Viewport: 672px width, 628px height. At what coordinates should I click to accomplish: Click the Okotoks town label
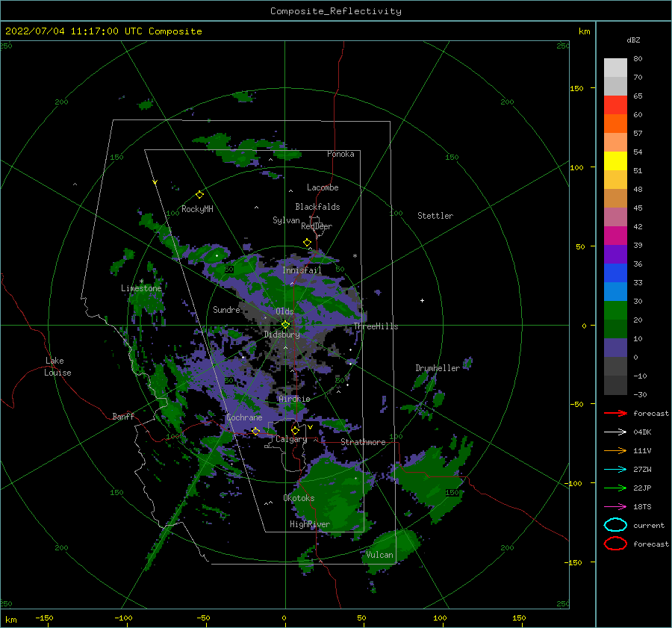tap(299, 498)
